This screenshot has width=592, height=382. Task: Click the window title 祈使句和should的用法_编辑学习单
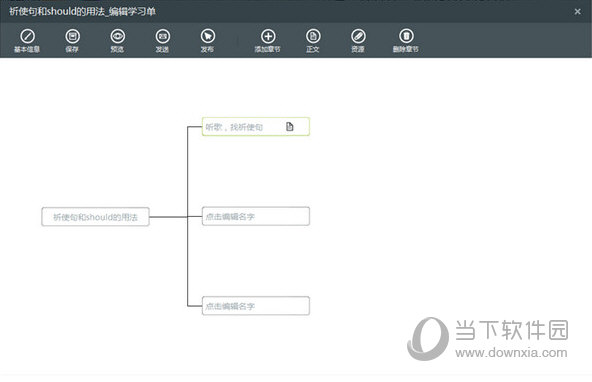[x=82, y=12]
